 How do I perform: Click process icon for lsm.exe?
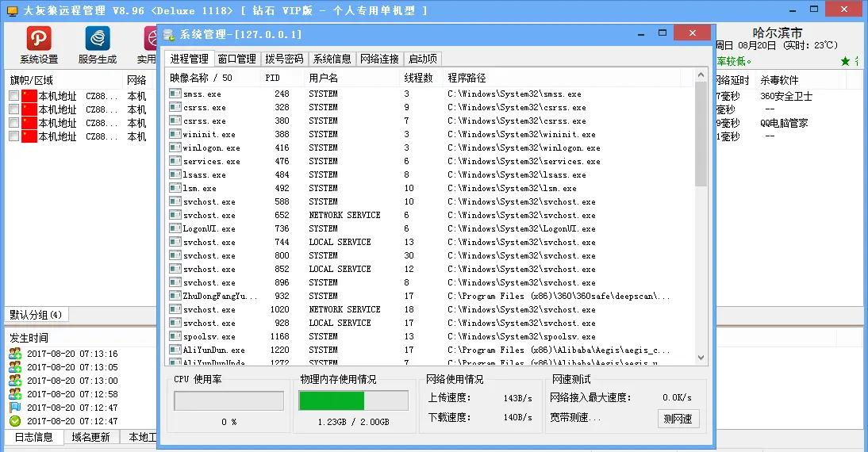pyautogui.click(x=175, y=188)
